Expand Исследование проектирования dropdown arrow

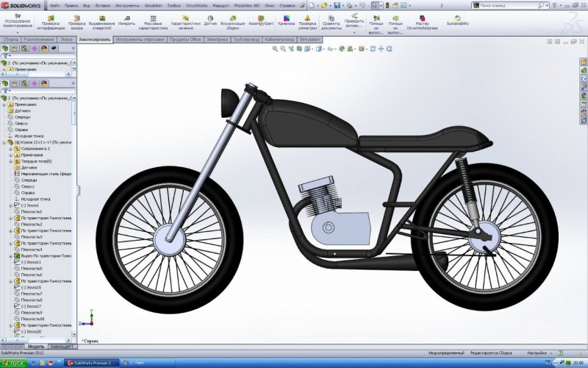(x=17, y=33)
